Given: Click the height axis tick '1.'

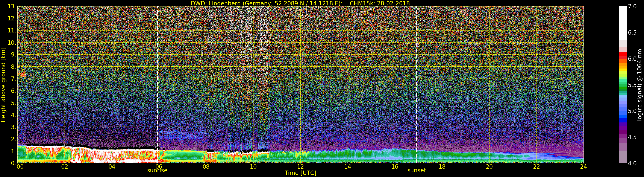Looking at the screenshot, I should (x=13, y=151).
